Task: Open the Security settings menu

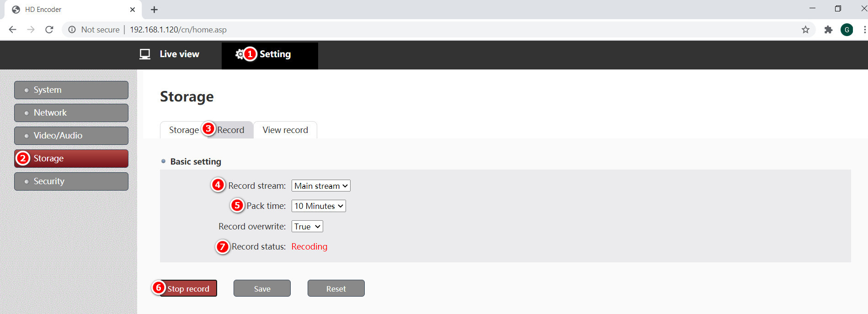Action: (71, 181)
